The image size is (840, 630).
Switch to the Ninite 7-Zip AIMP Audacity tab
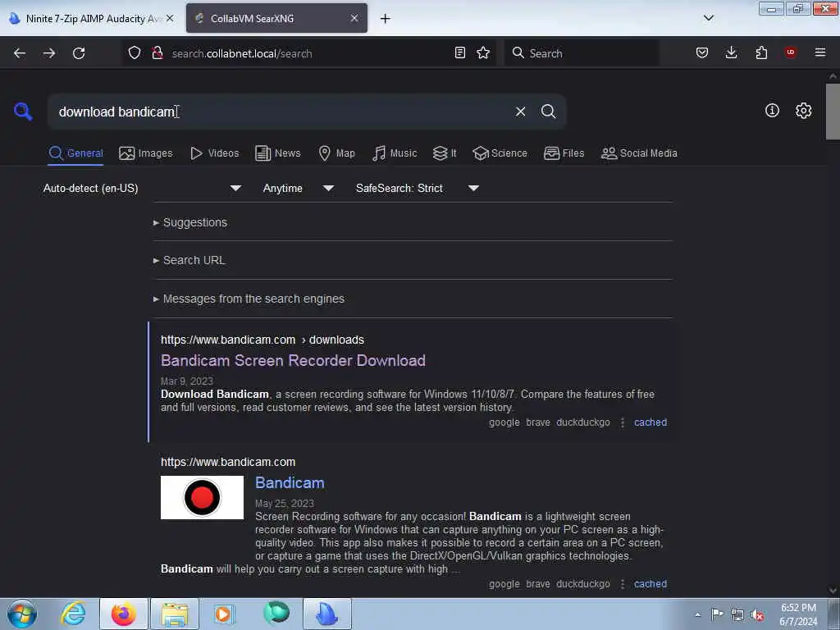pos(91,18)
